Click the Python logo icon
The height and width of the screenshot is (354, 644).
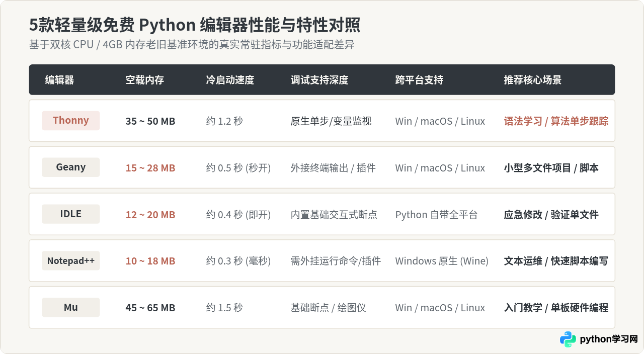click(568, 339)
